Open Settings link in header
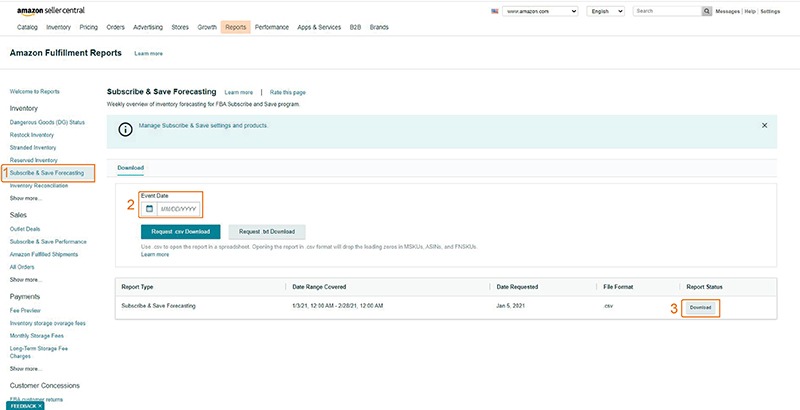 point(770,11)
